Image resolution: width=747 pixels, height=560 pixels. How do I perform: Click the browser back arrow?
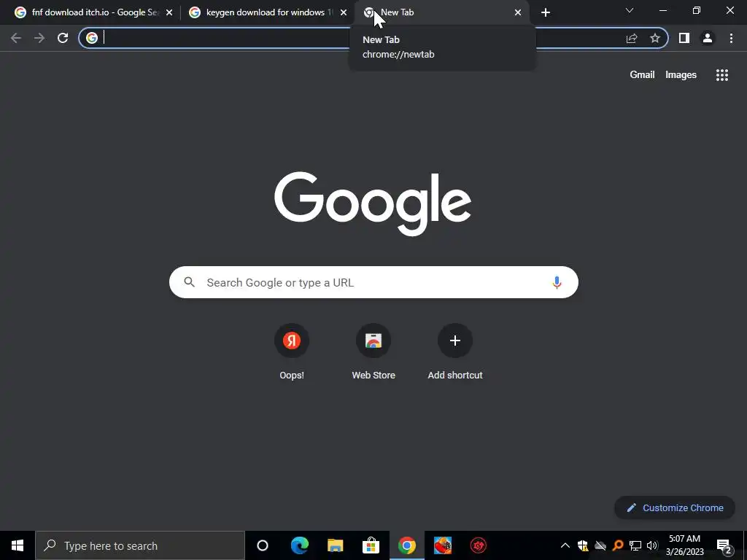(x=16, y=38)
